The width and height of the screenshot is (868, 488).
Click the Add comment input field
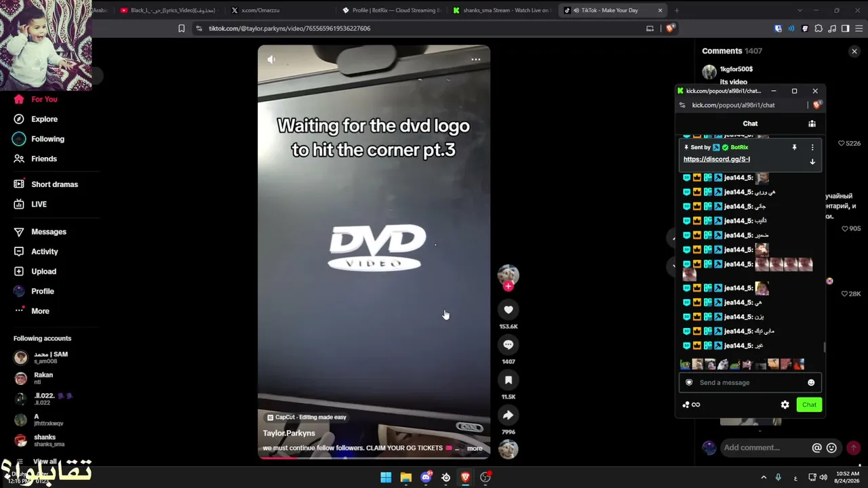click(x=764, y=448)
